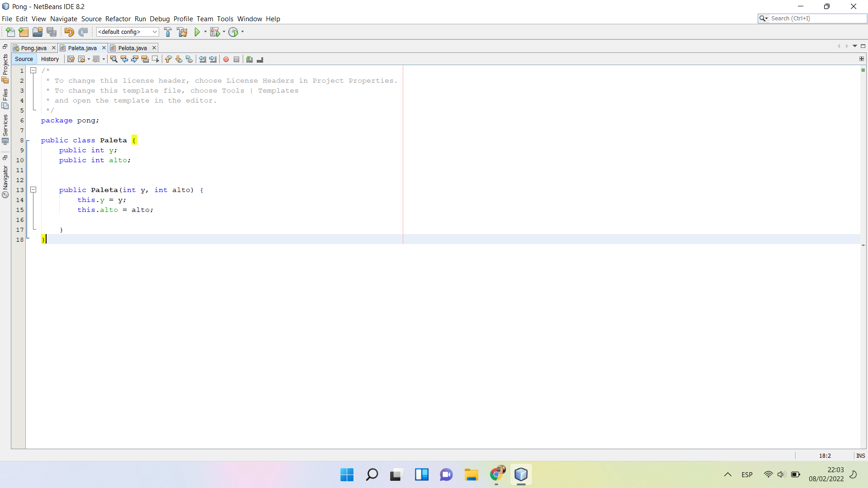Start macro recording in the editor toolbar
Image resolution: width=868 pixels, height=488 pixels.
[x=226, y=59]
